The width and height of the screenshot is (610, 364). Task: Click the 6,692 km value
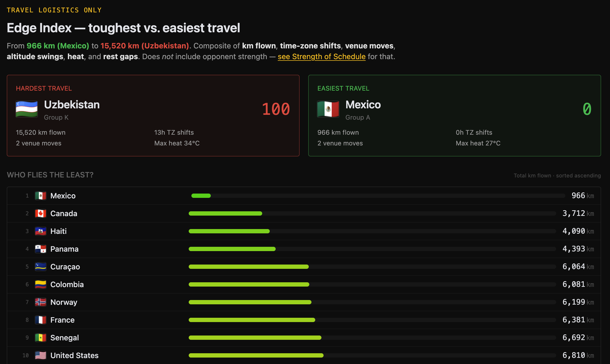578,338
